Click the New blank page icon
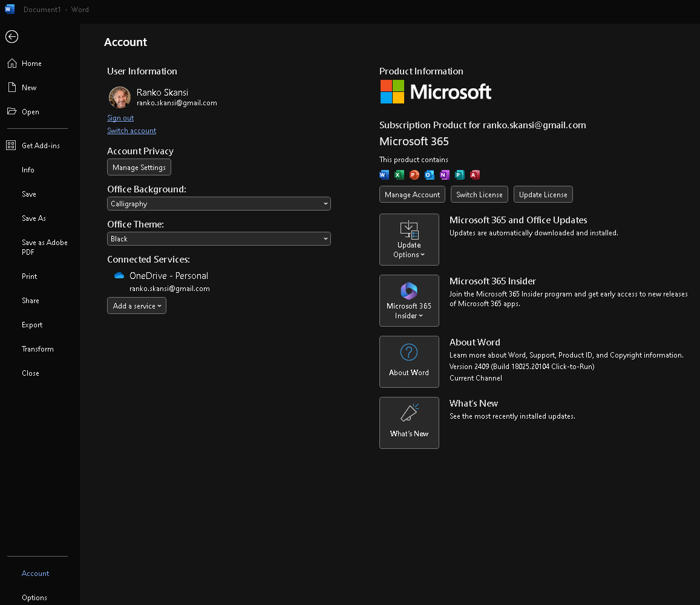 click(x=12, y=88)
